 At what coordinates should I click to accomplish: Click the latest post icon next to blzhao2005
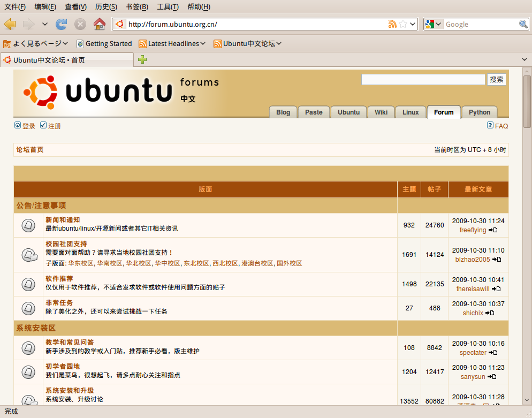[497, 260]
